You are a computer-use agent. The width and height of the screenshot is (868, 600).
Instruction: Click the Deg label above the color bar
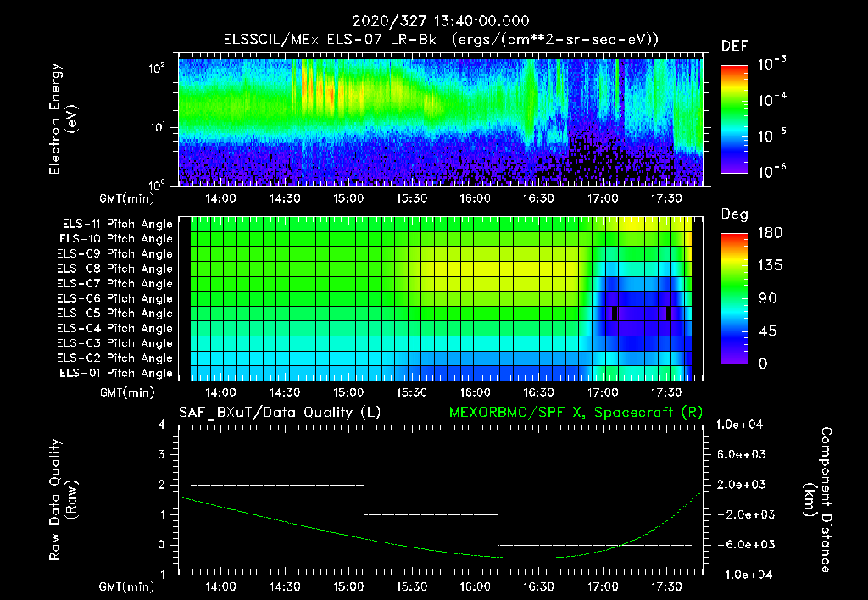click(x=735, y=214)
